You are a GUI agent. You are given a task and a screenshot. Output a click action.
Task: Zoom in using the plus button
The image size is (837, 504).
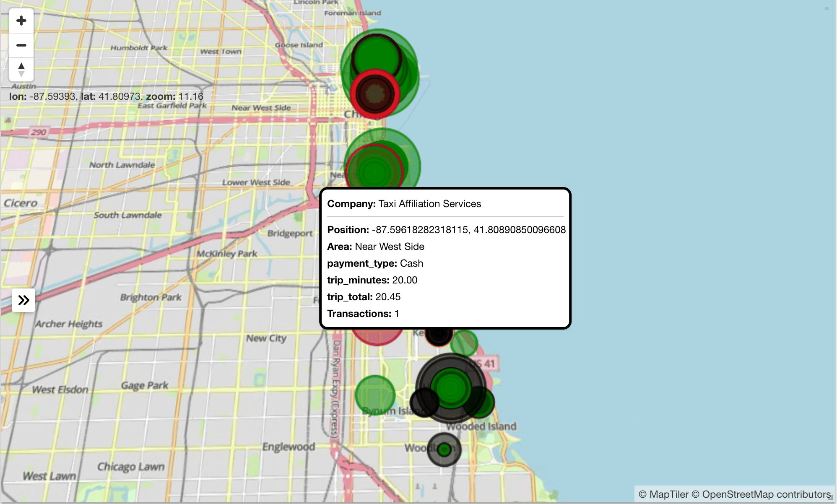[x=21, y=20]
